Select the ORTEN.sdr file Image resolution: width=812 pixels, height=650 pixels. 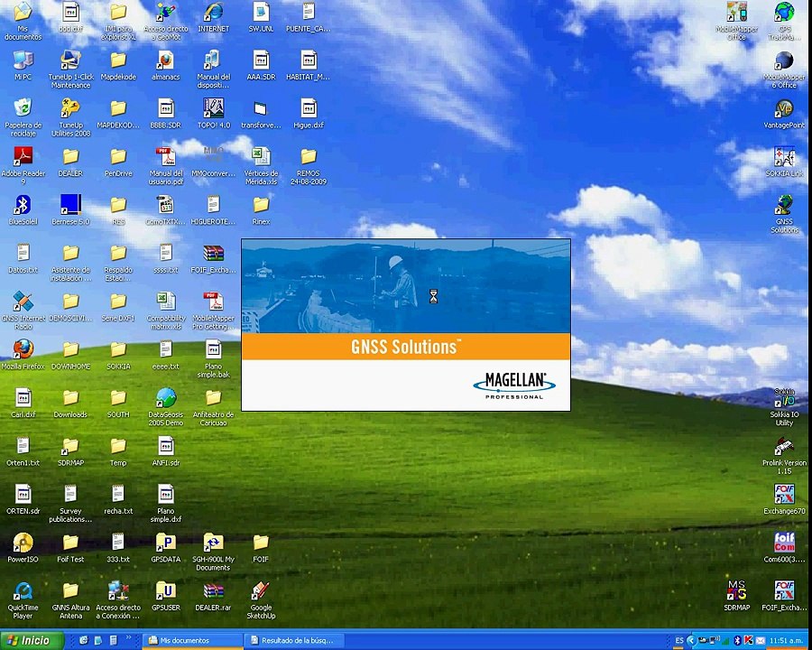23,495
